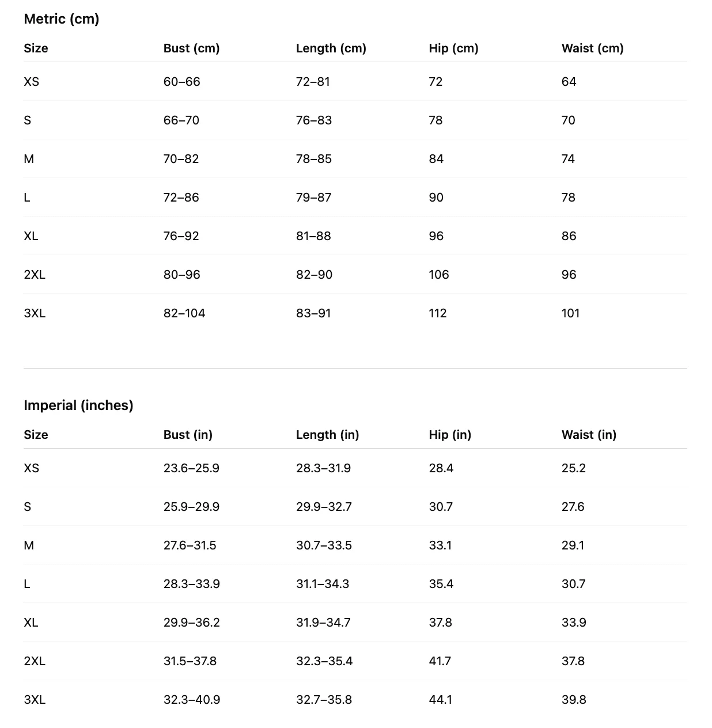Select the Length (cm) column header
Screen dimensions: 712x728
point(331,48)
